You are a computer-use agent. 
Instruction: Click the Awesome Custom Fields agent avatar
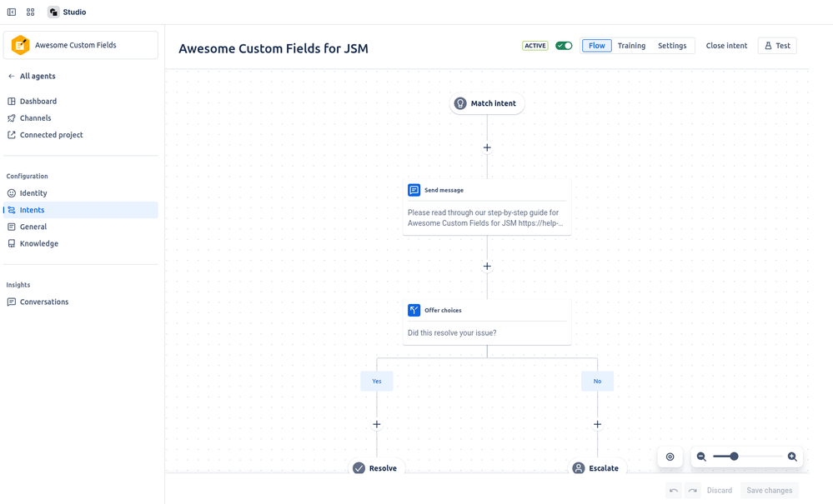[20, 45]
